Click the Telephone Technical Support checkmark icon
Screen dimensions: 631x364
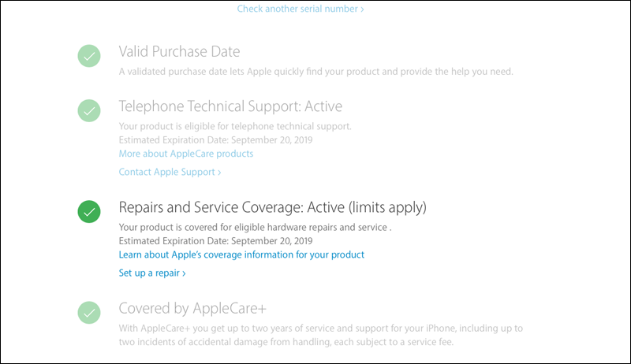tap(89, 110)
